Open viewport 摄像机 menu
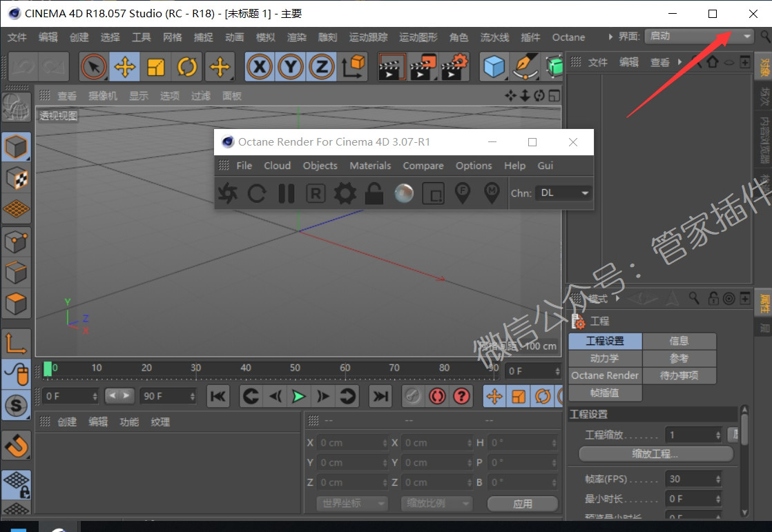This screenshot has height=532, width=772. click(102, 95)
